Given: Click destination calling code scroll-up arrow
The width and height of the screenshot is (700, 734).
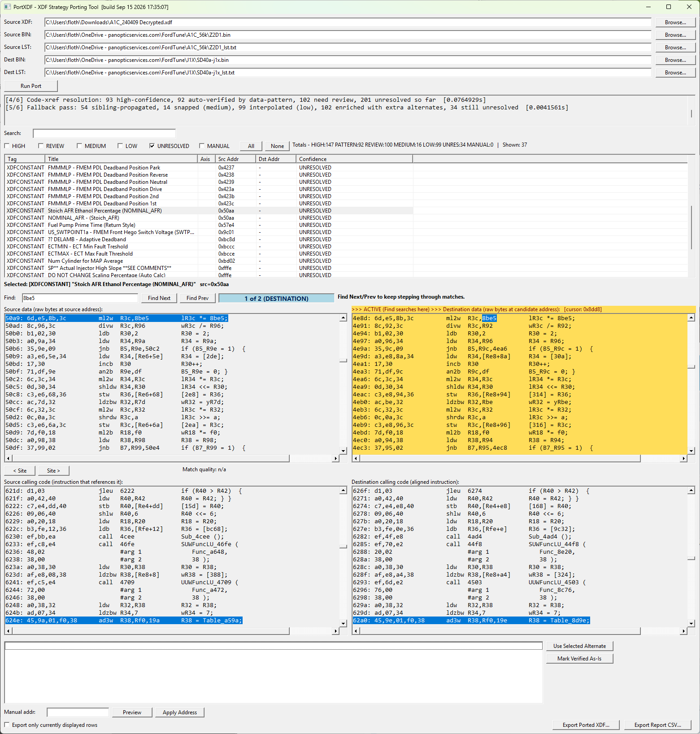Looking at the screenshot, I should click(691, 491).
